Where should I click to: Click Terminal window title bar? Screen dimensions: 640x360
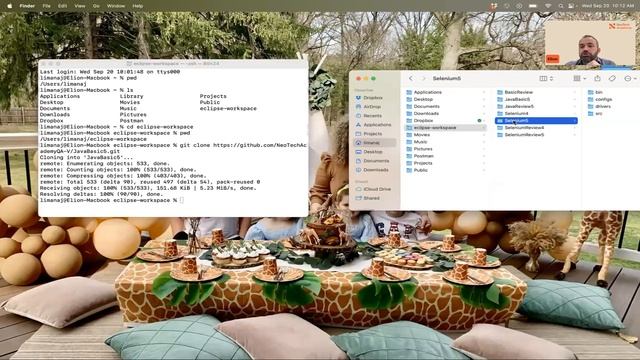(x=173, y=64)
